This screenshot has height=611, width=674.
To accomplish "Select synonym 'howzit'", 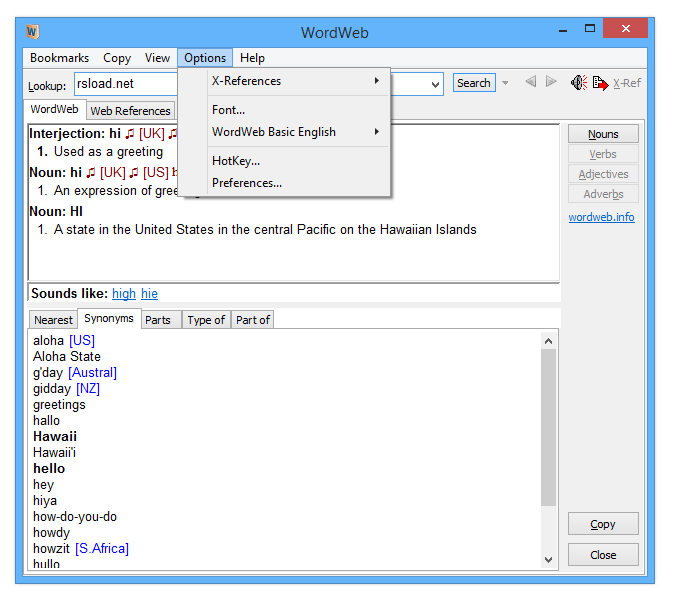I will click(51, 549).
